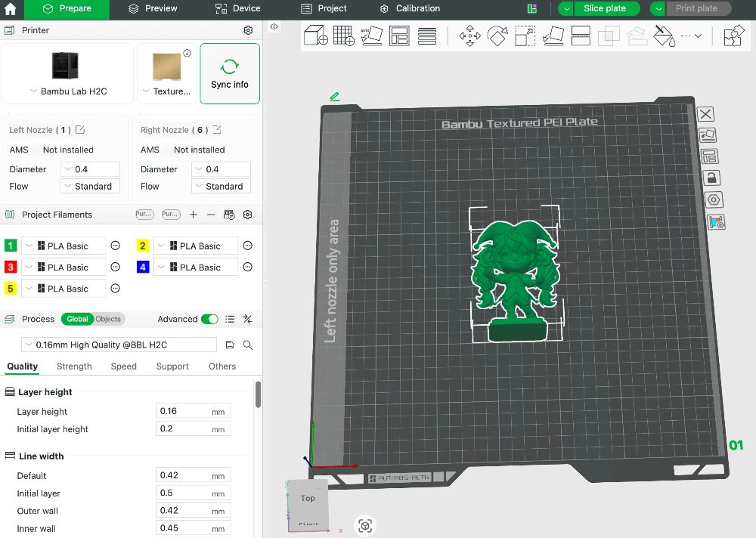Edit the plate name pencil icon
756x538 pixels.
point(334,97)
